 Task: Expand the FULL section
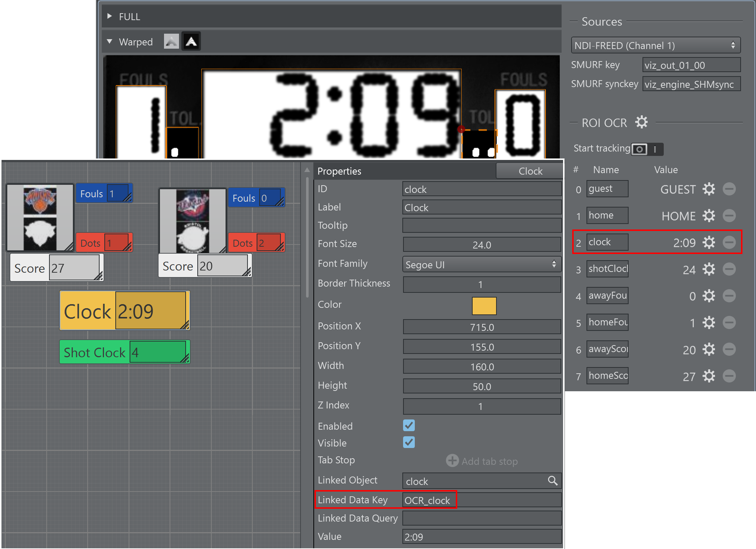(109, 16)
